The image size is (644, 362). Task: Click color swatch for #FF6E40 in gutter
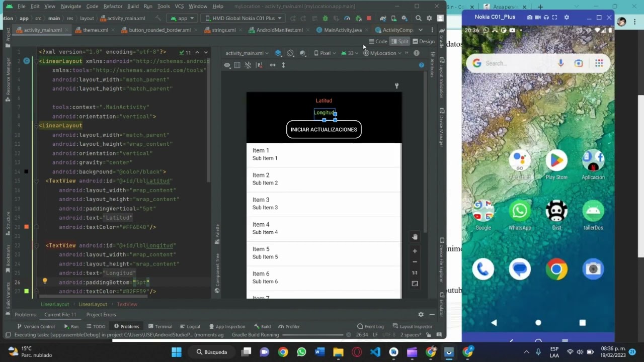(26, 227)
